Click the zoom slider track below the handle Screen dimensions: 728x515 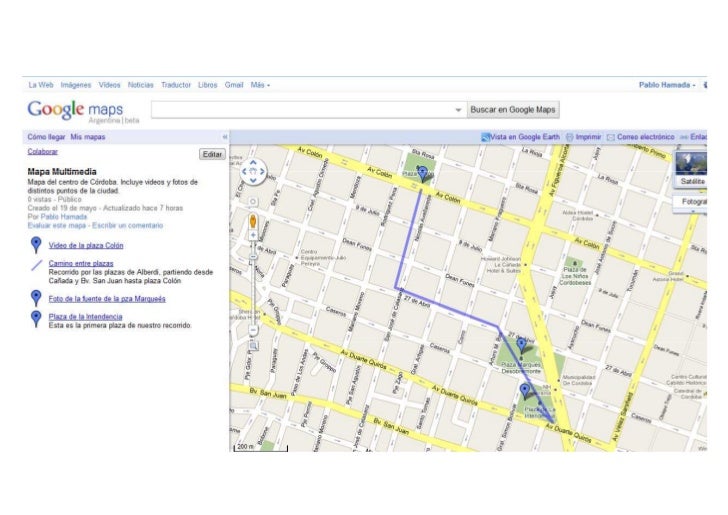[x=253, y=293]
